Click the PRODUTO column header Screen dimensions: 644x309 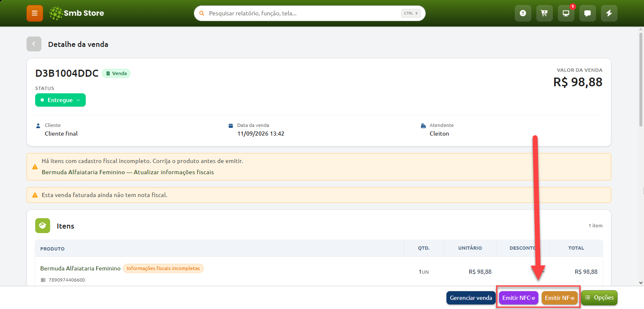pos(52,248)
